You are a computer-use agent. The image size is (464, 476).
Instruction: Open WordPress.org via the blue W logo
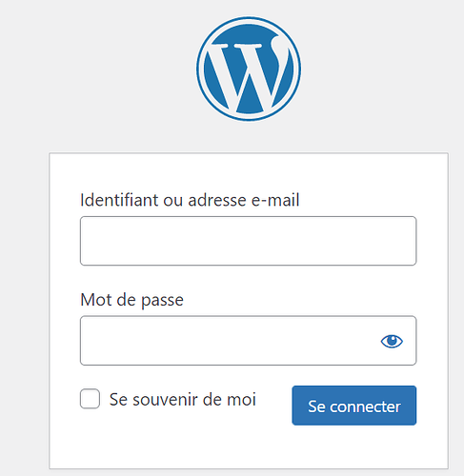[x=249, y=69]
